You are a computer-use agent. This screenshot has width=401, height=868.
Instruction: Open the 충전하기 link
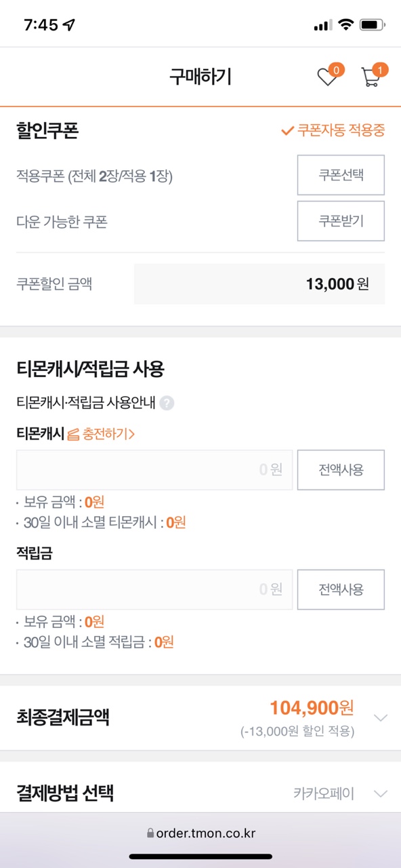[108, 434]
